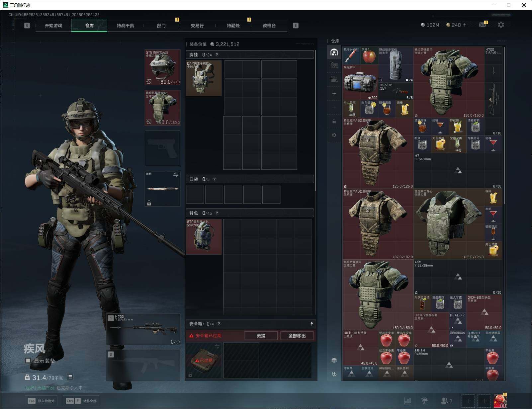The image size is (532, 409).
Task: Click the expired safe box slot
Action: [204, 360]
